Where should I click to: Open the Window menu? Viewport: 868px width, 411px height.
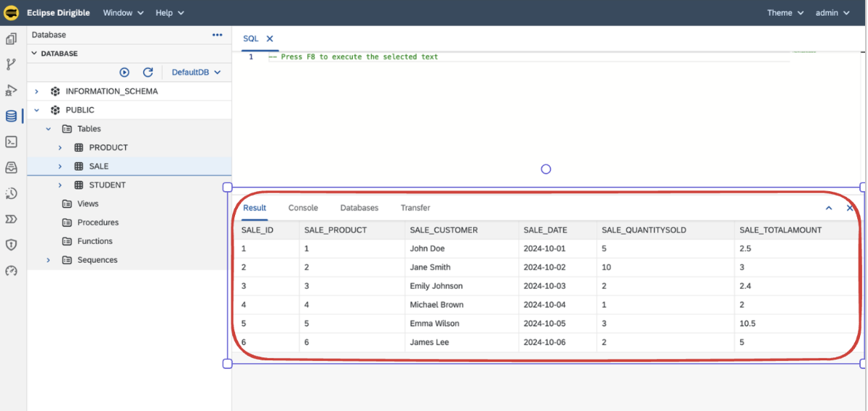point(123,13)
